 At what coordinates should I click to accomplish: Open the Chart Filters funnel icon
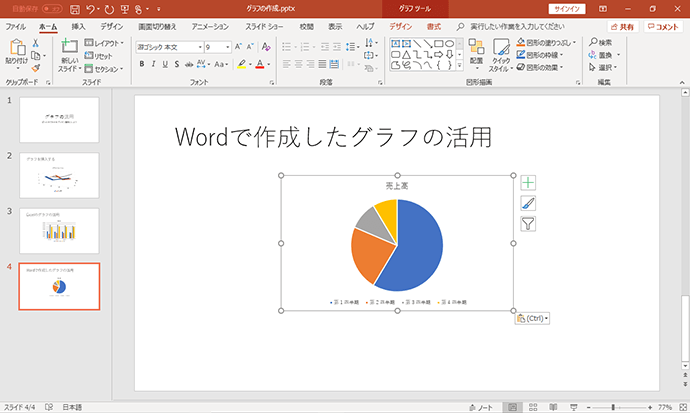pos(528,224)
